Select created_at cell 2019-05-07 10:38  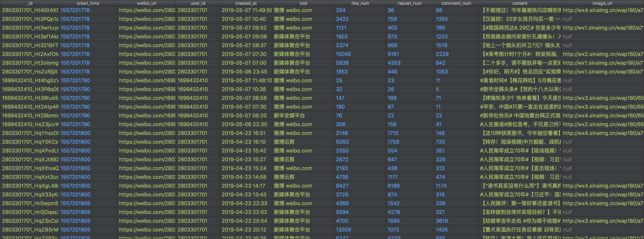click(x=246, y=89)
